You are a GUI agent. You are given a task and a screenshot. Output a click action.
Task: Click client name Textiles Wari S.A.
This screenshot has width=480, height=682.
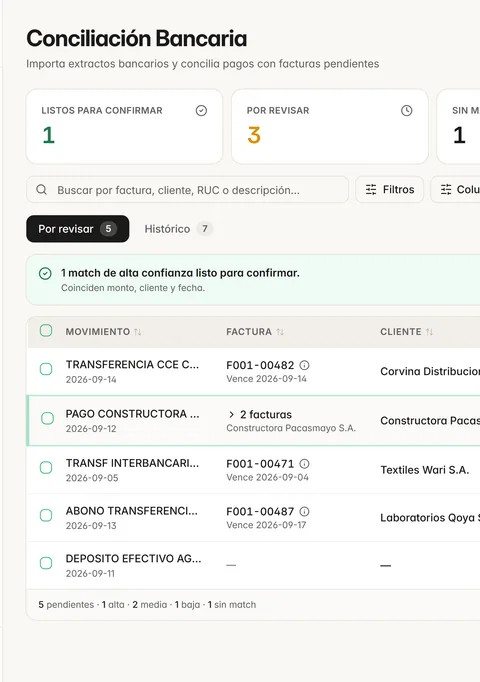click(424, 470)
